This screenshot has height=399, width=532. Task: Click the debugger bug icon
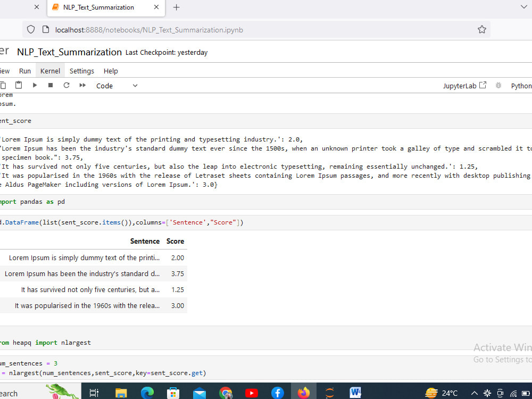pyautogui.click(x=498, y=86)
